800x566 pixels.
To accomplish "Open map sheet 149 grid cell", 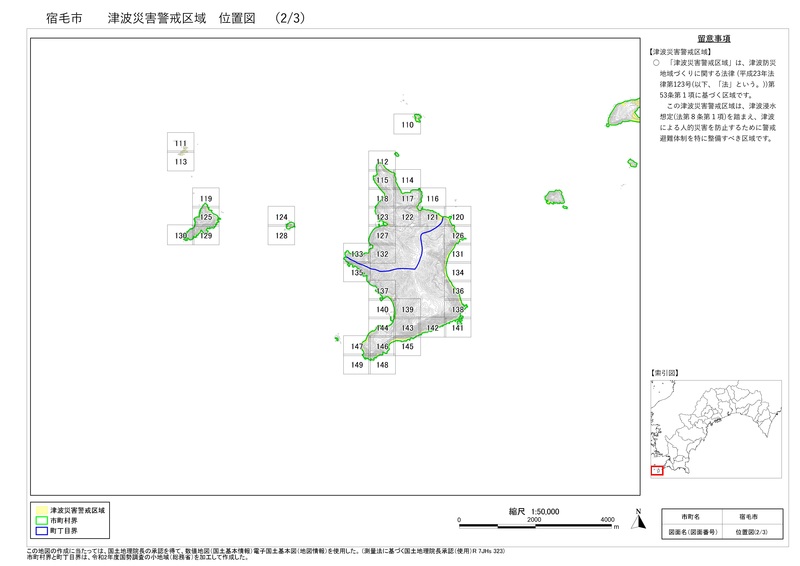I will pyautogui.click(x=356, y=365).
